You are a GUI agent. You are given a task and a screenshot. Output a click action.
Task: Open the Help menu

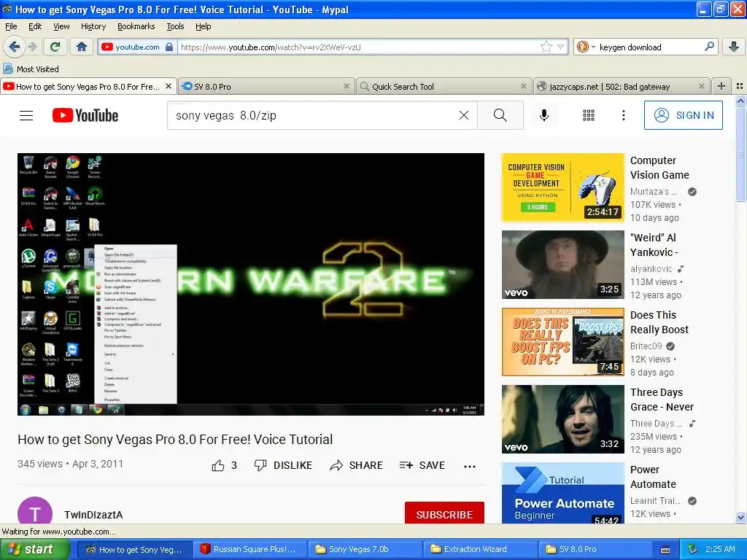[x=204, y=26]
